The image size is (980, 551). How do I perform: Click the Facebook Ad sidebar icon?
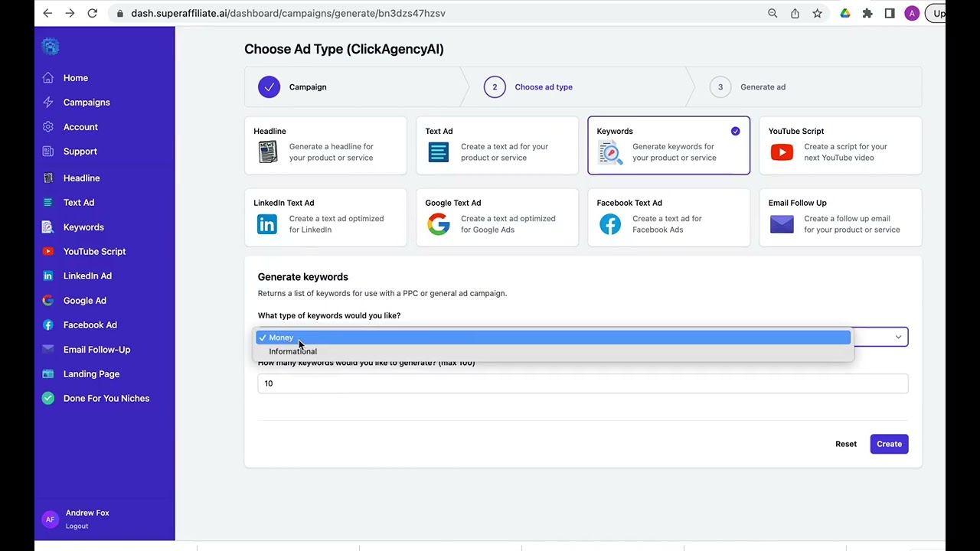point(48,325)
